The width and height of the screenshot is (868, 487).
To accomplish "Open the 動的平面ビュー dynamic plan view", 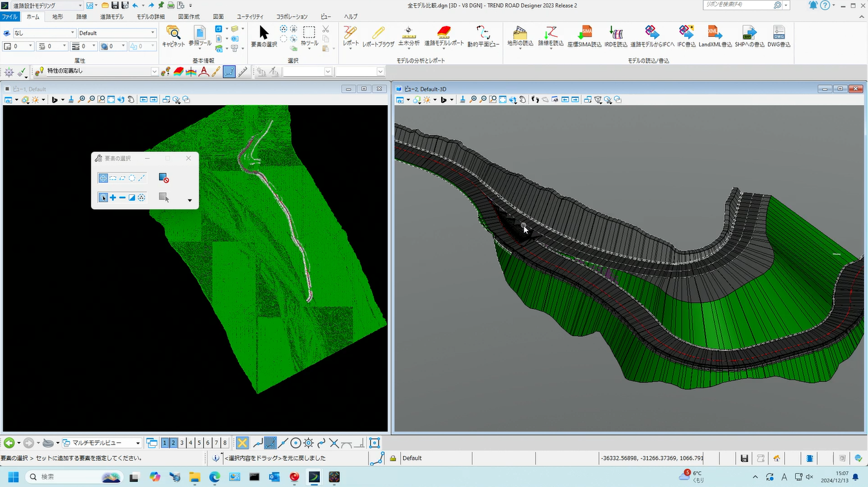I will 483,33.
